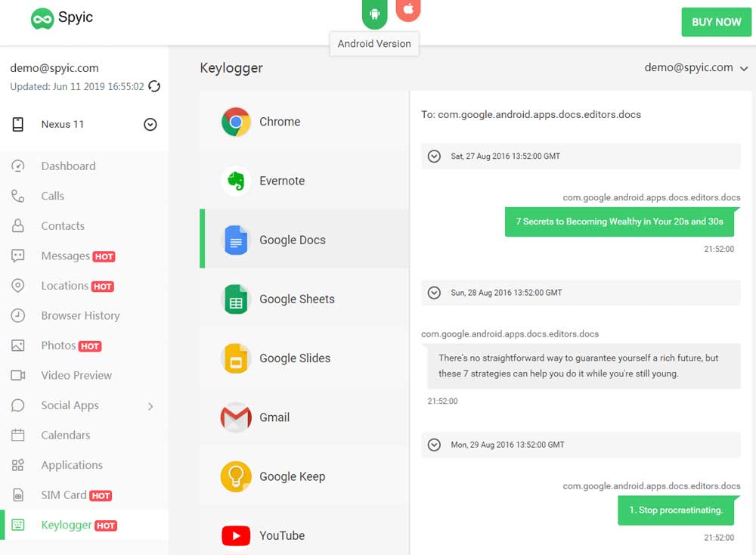Open the demo@spyic.com account dropdown
Screen dimensions: 756x555
(x=696, y=67)
